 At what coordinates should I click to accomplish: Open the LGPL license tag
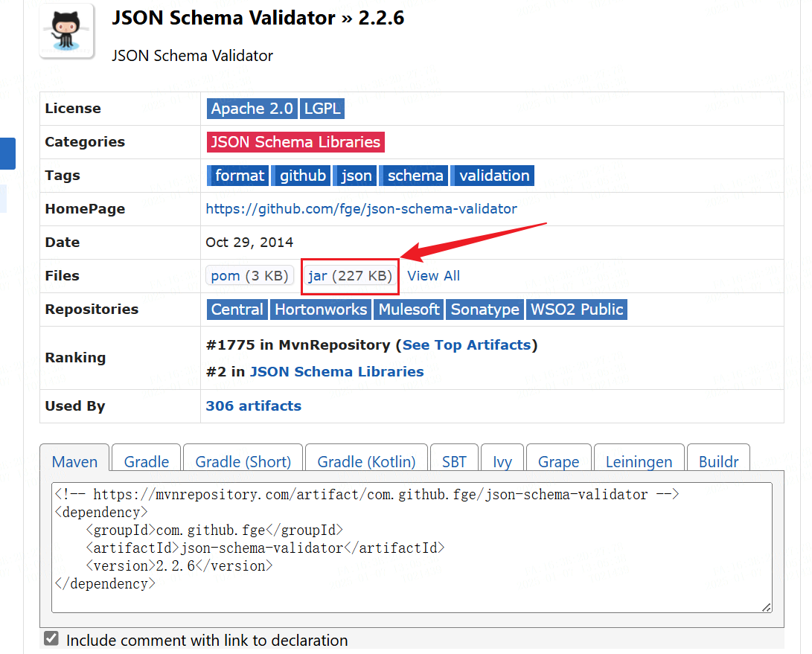322,109
